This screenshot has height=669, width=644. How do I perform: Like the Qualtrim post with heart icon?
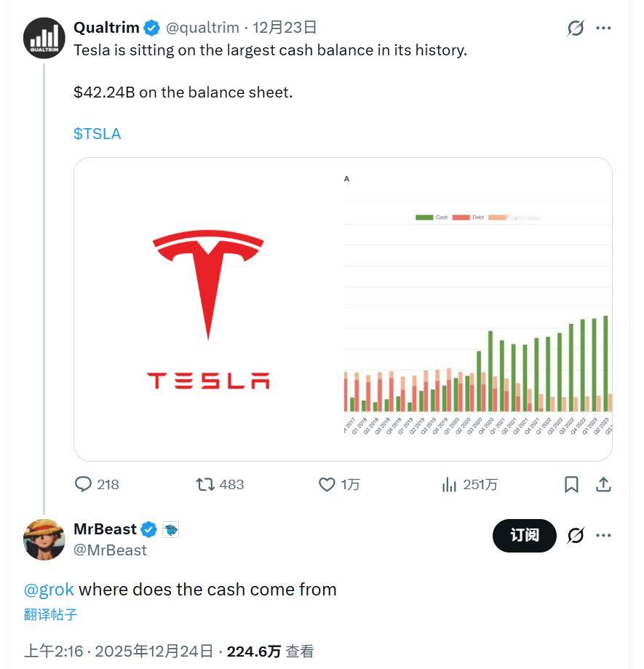[x=327, y=484]
